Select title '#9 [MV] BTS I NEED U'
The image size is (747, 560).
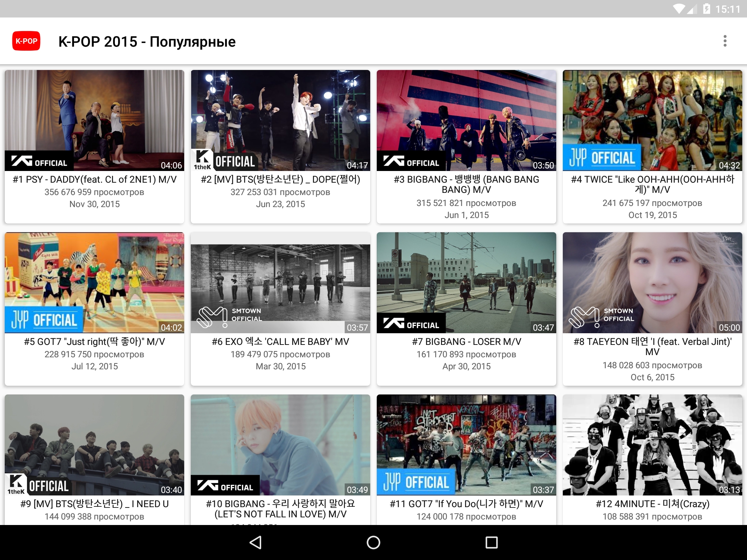click(94, 504)
